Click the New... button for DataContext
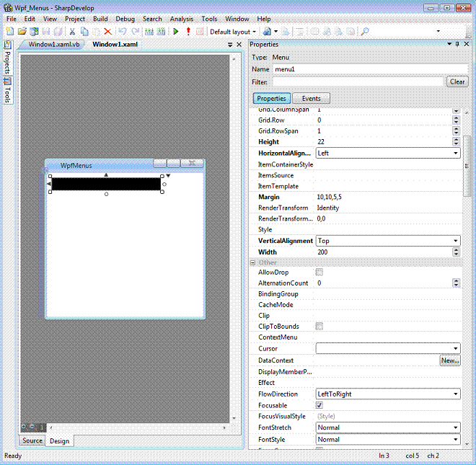 [x=450, y=360]
